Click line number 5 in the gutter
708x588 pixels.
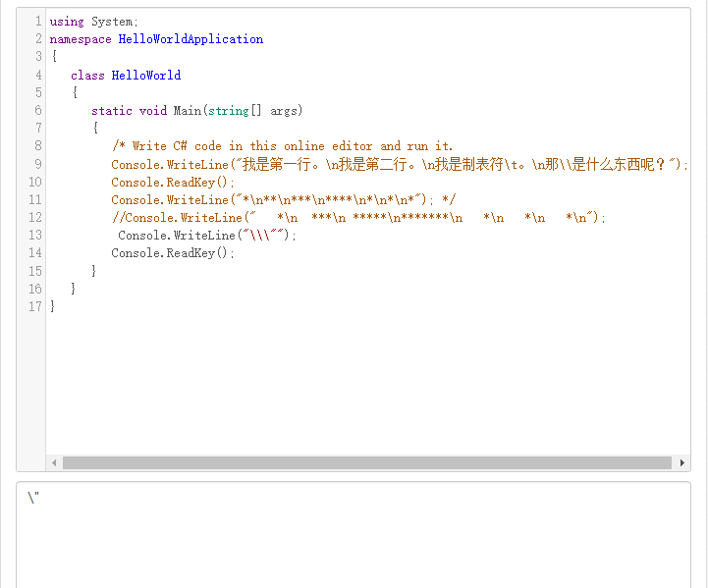coord(38,92)
